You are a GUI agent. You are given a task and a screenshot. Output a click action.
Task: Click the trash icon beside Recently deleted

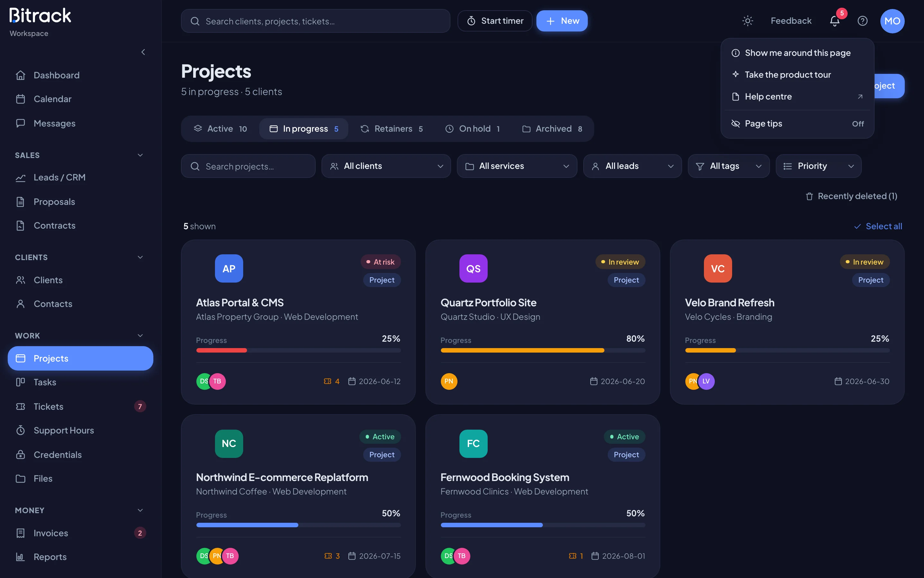[x=809, y=196]
